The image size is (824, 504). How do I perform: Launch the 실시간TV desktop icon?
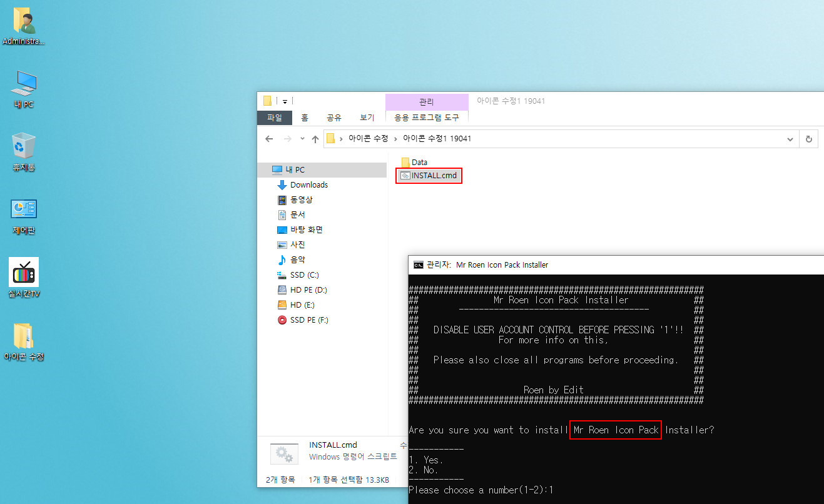pos(24,278)
